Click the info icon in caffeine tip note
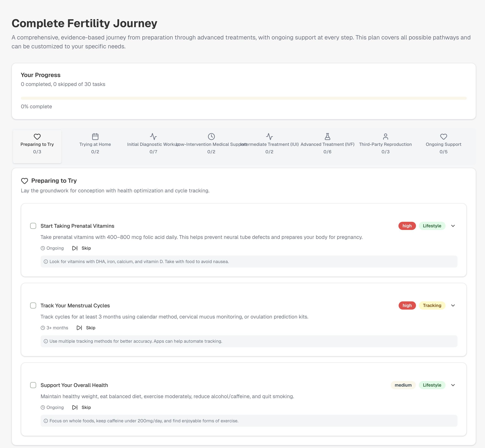Viewport: 485px width, 448px height. (x=46, y=421)
